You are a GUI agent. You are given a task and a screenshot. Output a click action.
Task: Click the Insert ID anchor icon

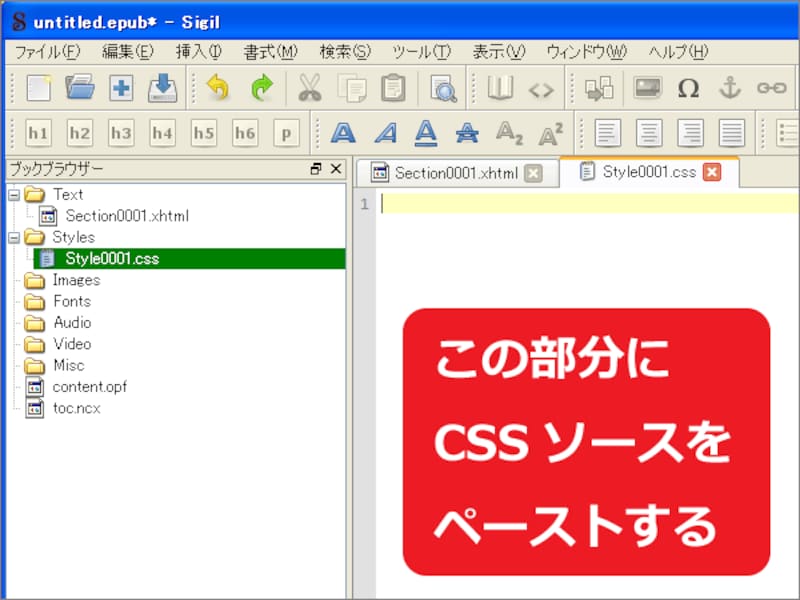tap(731, 88)
